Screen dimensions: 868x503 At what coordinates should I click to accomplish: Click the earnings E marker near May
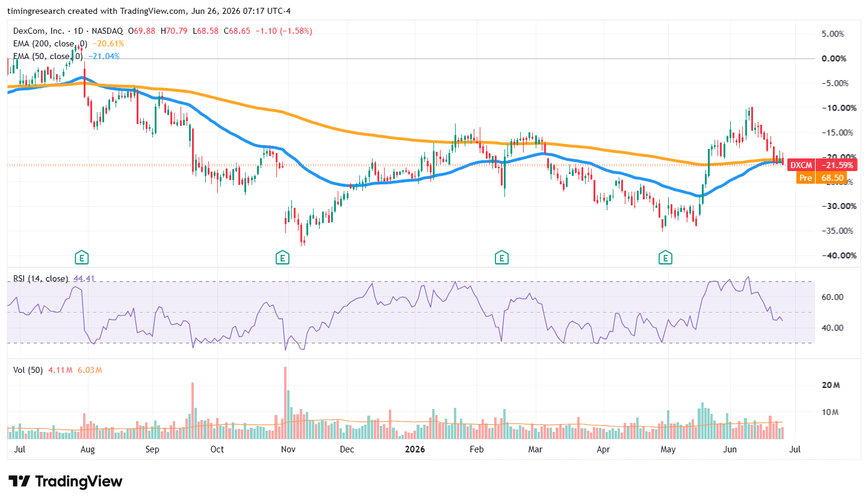coord(665,258)
